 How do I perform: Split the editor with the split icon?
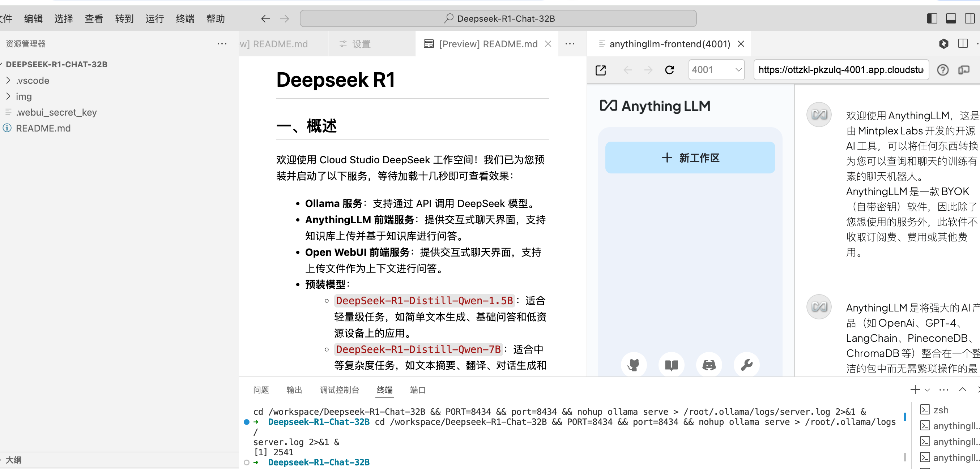[x=963, y=44]
